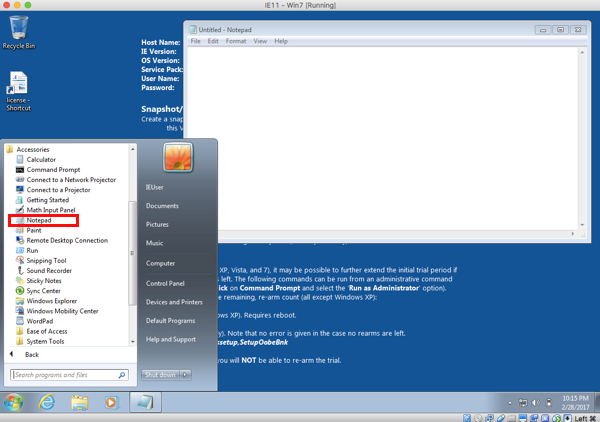
Task: Open Windows Media Player taskbar icon
Action: coord(111,402)
